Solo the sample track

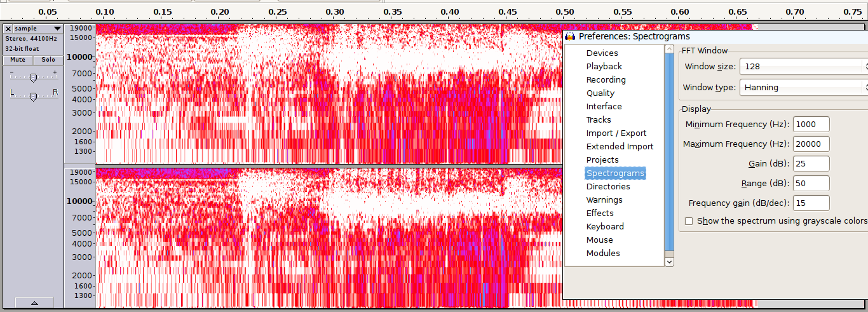(48, 60)
